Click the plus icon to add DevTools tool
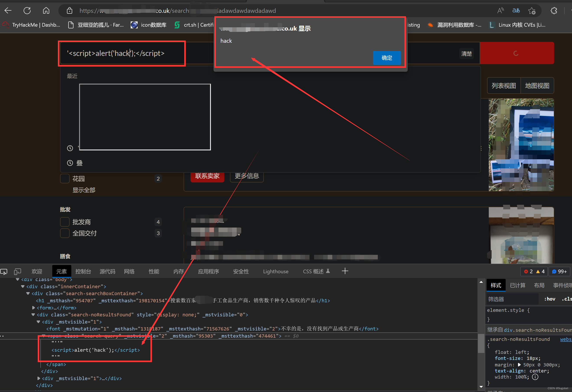This screenshot has height=392, width=572. [x=345, y=271]
